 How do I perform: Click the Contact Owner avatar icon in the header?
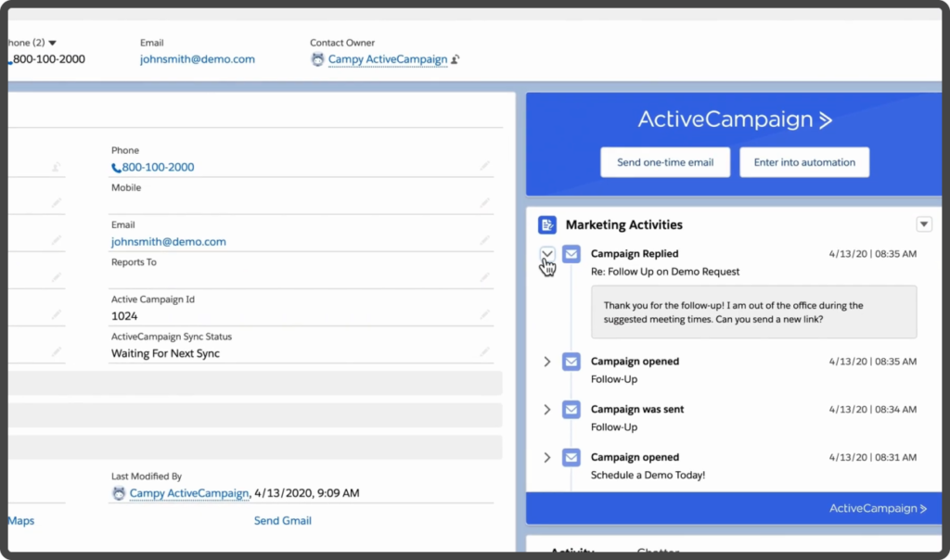317,59
